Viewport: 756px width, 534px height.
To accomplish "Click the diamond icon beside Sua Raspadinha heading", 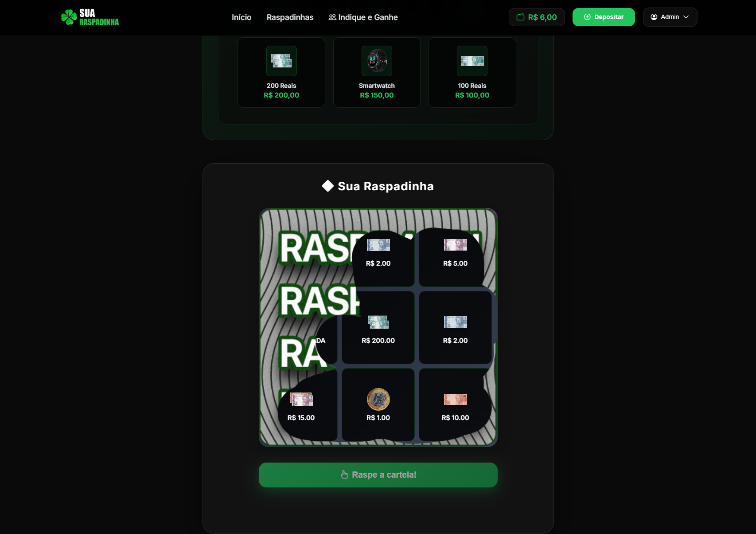I will click(327, 186).
